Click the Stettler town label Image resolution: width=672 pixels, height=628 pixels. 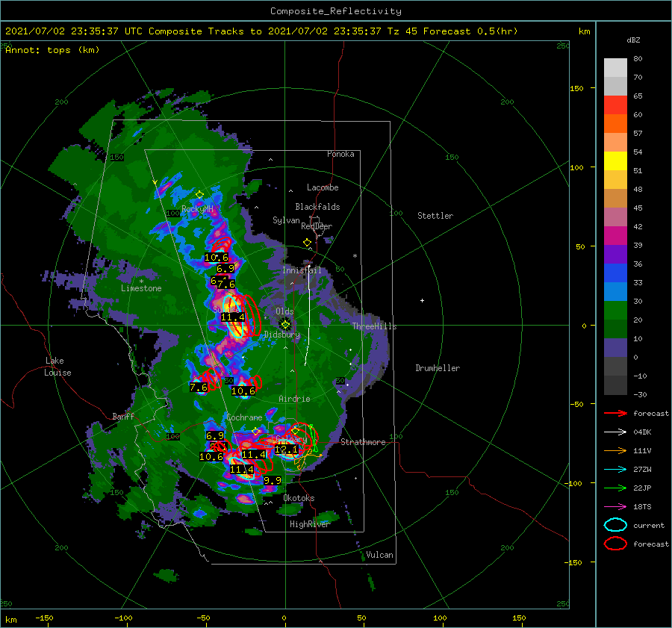pos(435,216)
